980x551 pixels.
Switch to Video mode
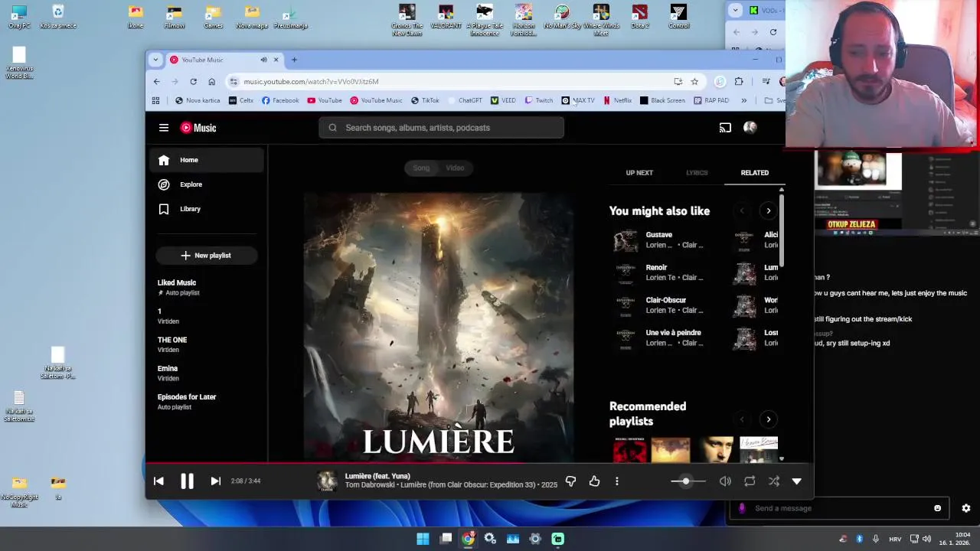point(455,168)
